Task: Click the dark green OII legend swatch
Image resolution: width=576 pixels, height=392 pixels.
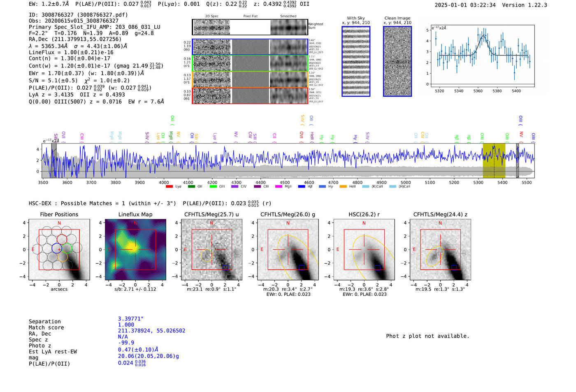Action: coord(191,187)
